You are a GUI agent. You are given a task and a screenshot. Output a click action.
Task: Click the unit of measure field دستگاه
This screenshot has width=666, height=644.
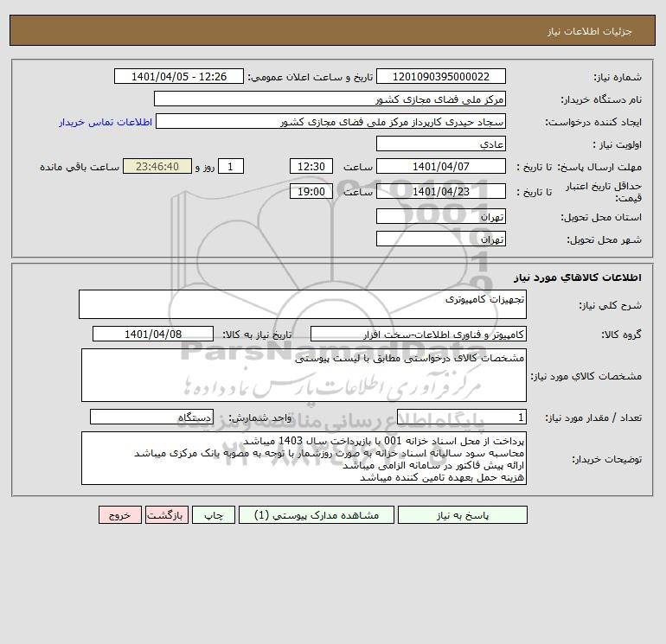click(x=151, y=418)
